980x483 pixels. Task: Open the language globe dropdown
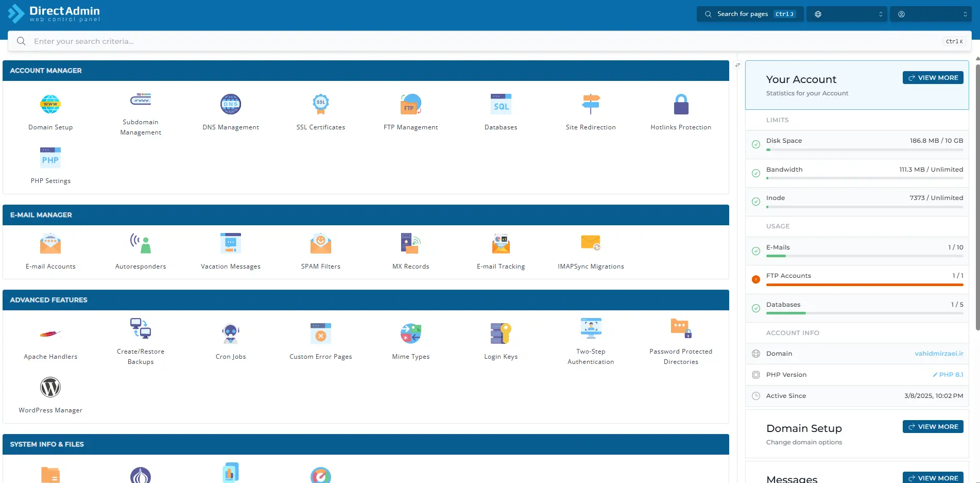[848, 14]
